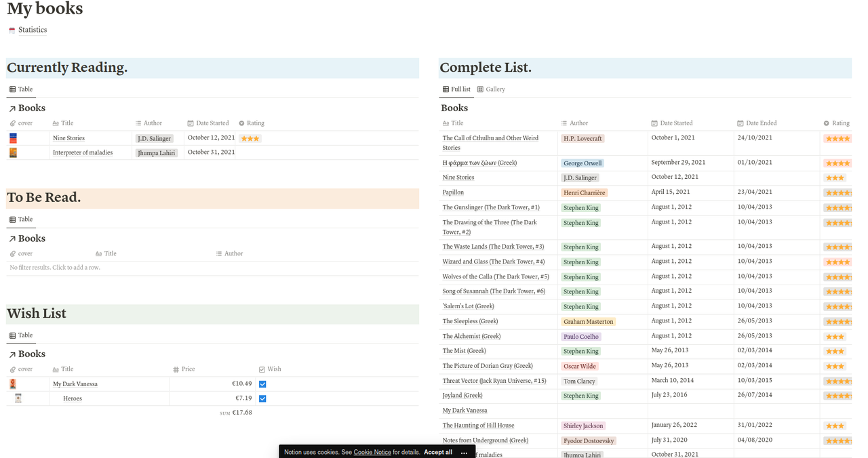The width and height of the screenshot is (868, 458).
Task: Select the Table tab under To Be Read
Action: [x=21, y=220]
